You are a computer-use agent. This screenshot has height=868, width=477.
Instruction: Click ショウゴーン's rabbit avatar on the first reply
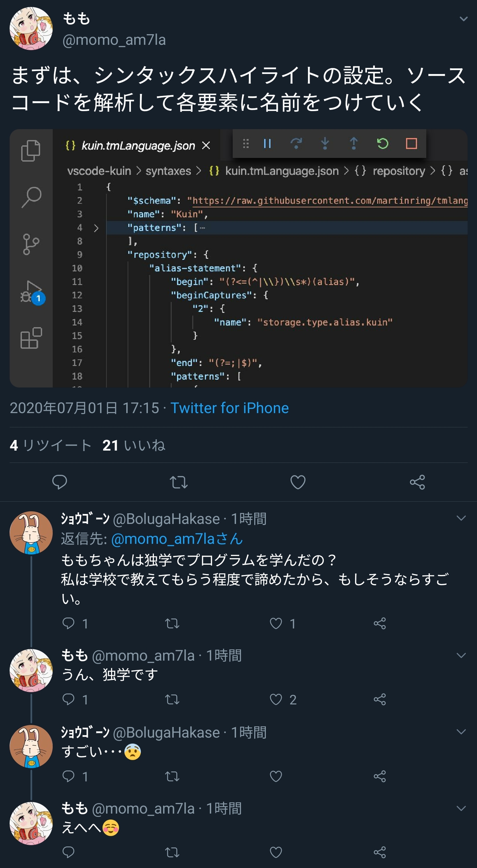[31, 533]
